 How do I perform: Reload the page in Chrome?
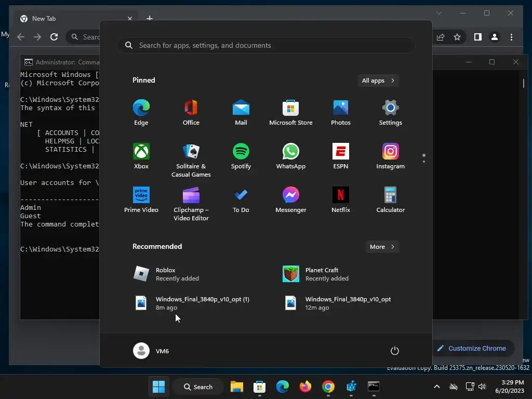(x=54, y=37)
